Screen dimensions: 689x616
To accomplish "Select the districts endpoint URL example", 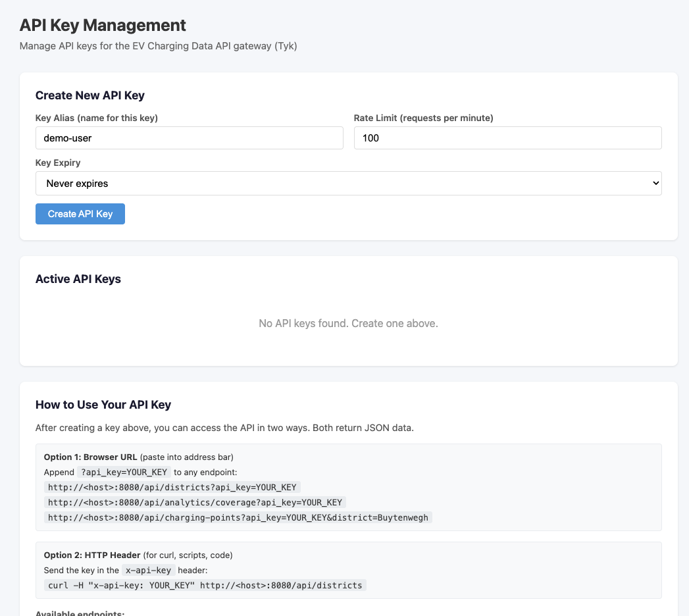I will coord(171,487).
